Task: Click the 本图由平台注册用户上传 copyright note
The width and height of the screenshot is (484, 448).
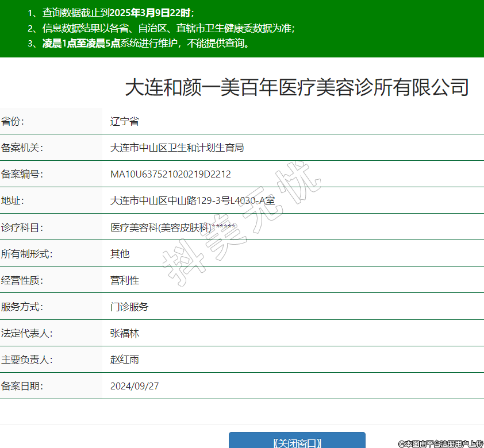Action: click(440, 443)
